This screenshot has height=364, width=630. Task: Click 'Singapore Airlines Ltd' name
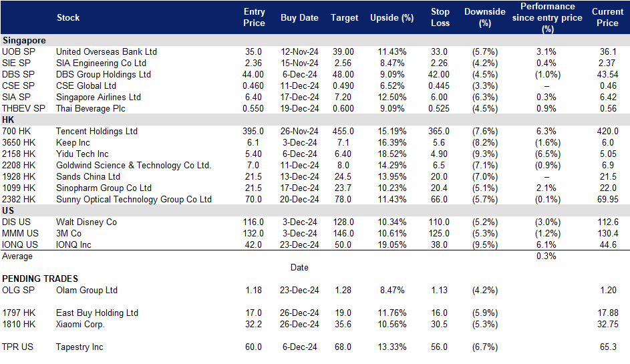[x=98, y=98]
